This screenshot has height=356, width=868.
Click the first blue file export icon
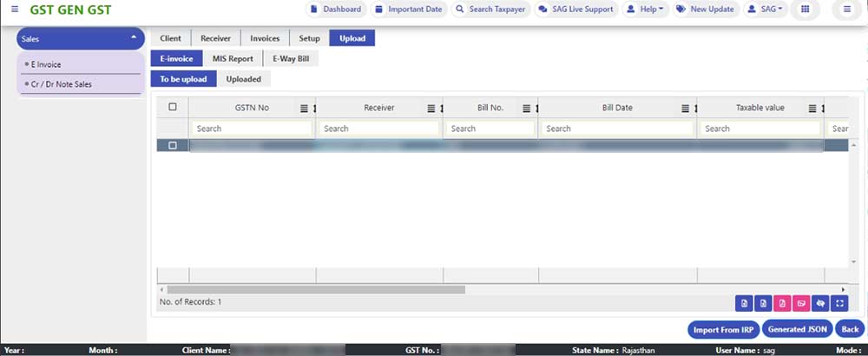(x=743, y=303)
